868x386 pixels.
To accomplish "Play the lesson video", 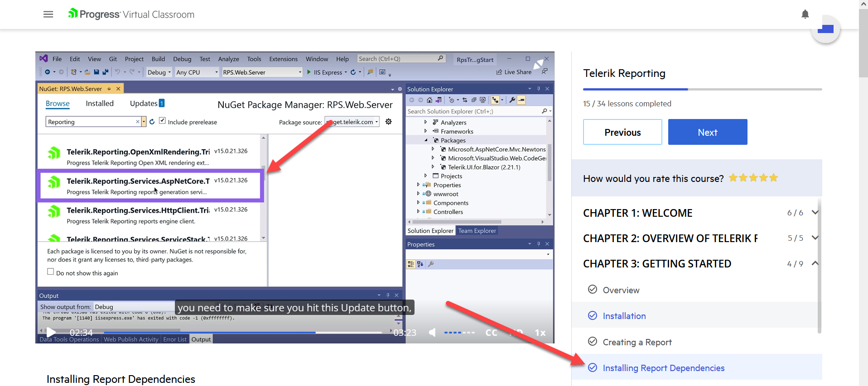I will [x=51, y=333].
